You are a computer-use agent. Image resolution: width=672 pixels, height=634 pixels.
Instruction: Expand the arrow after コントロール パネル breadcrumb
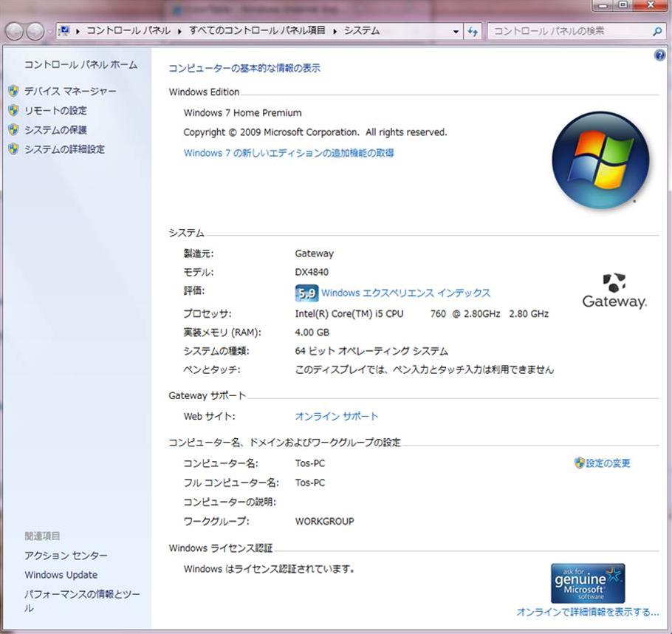pos(179,31)
